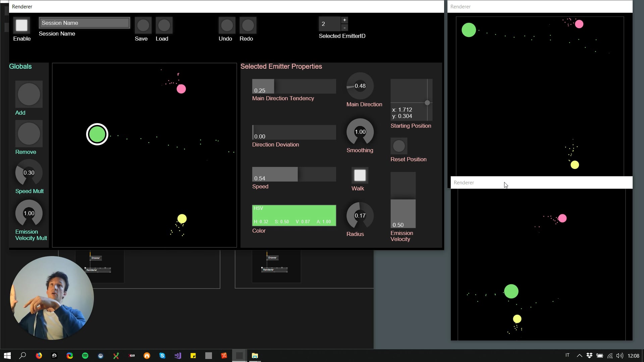Select the green emitter in main canvas
Screen dimensions: 644x362
pyautogui.click(x=97, y=134)
